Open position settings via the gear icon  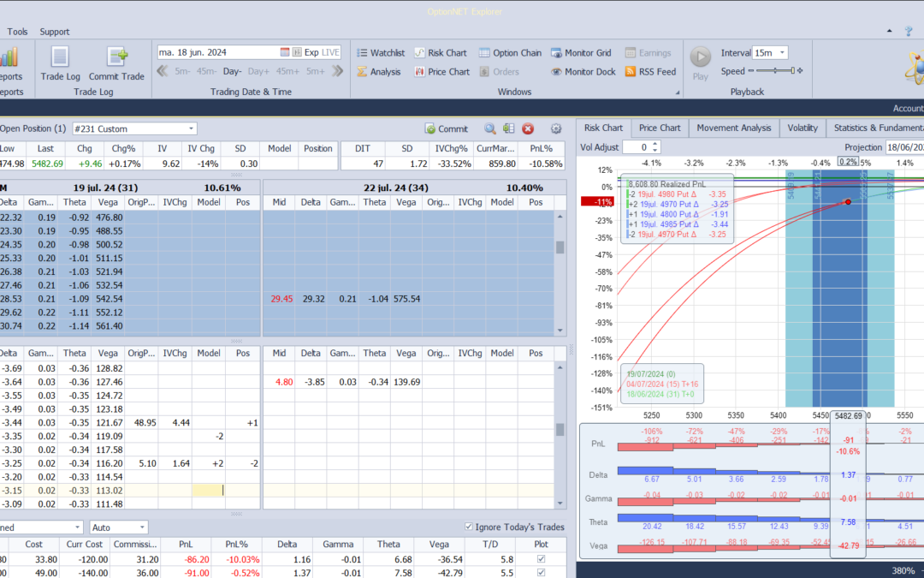556,128
